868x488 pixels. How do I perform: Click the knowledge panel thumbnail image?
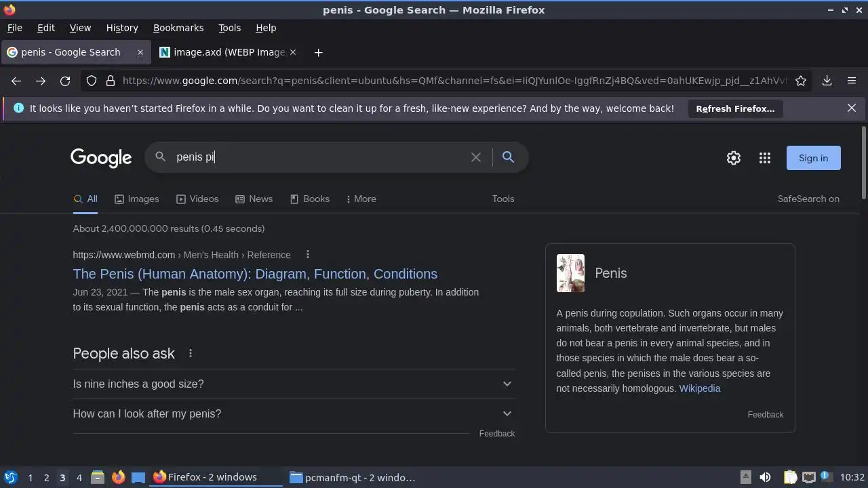(570, 273)
